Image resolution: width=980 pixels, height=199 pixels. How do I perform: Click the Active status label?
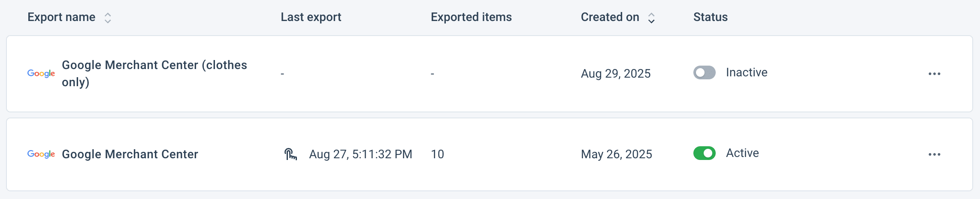coord(742,153)
